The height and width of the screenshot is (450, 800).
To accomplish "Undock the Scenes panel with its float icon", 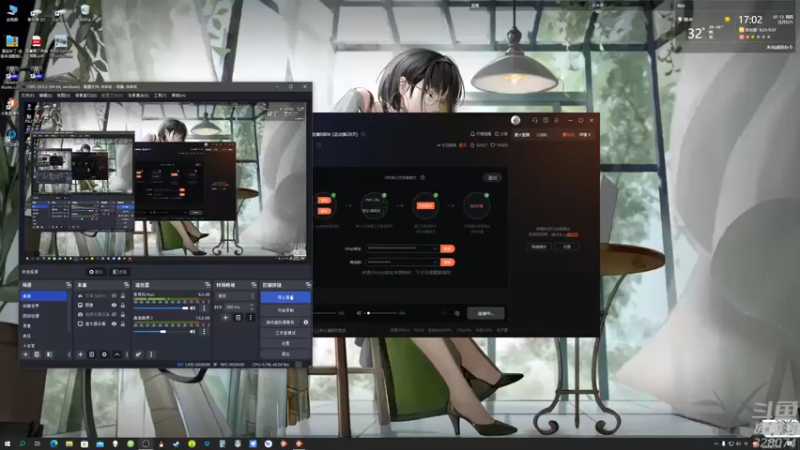I will pos(68,285).
